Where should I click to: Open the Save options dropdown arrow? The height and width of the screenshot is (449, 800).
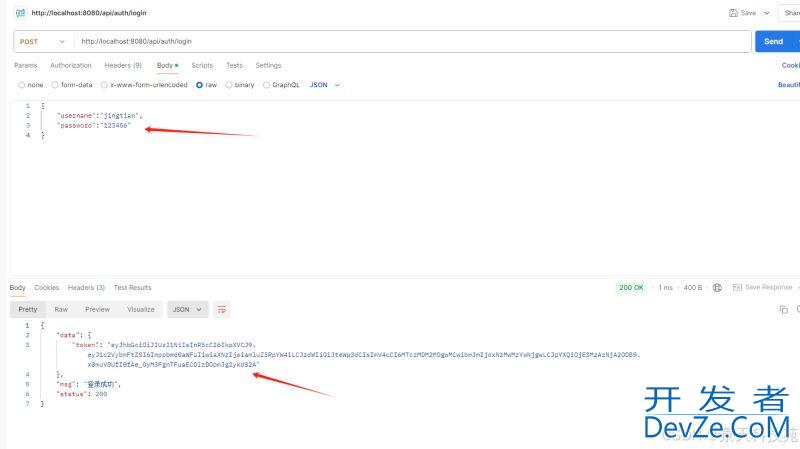point(766,13)
